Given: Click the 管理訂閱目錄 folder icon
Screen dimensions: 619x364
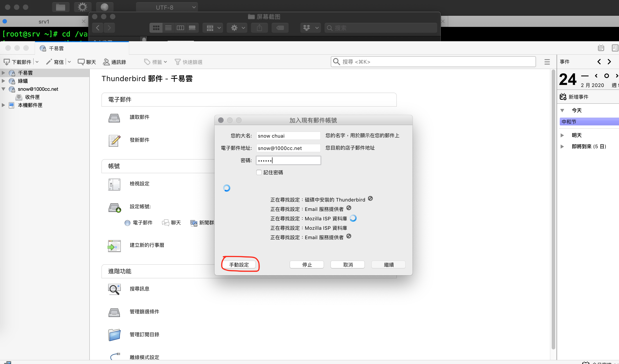Looking at the screenshot, I should [x=114, y=335].
